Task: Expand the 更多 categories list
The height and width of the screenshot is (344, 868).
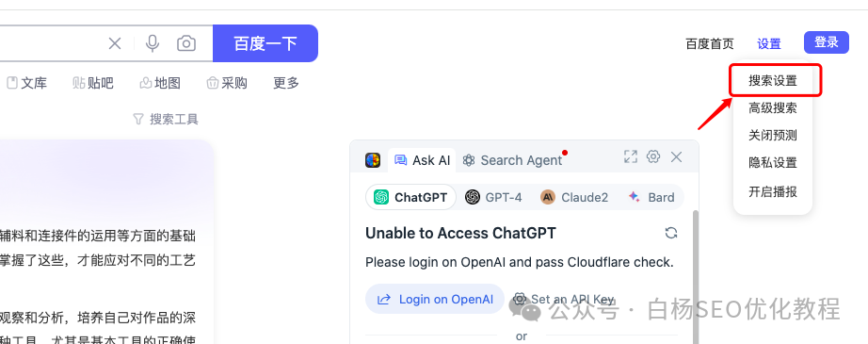Action: tap(286, 83)
